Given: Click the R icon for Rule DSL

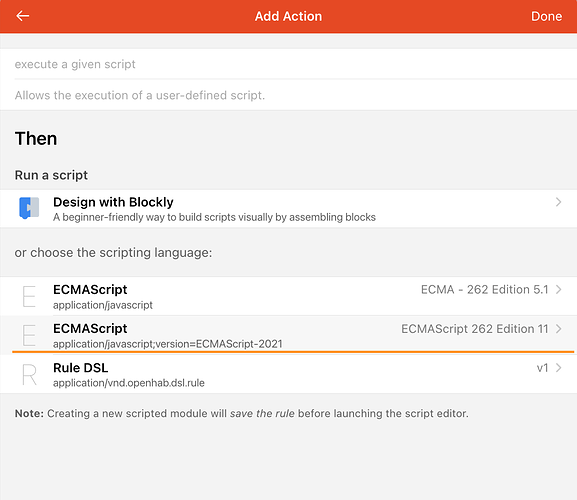Looking at the screenshot, I should pyautogui.click(x=29, y=375).
